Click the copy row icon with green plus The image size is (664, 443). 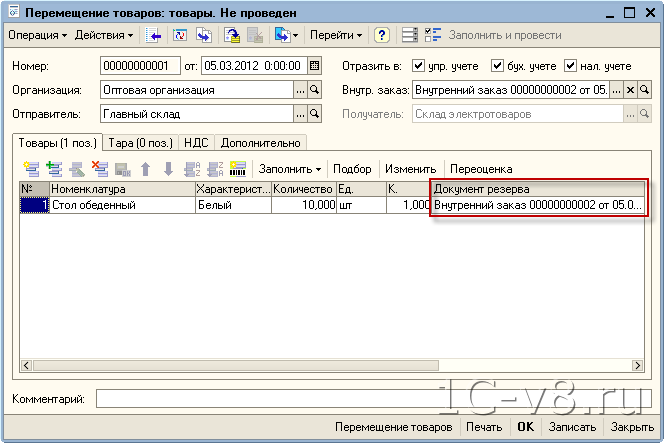(54, 169)
